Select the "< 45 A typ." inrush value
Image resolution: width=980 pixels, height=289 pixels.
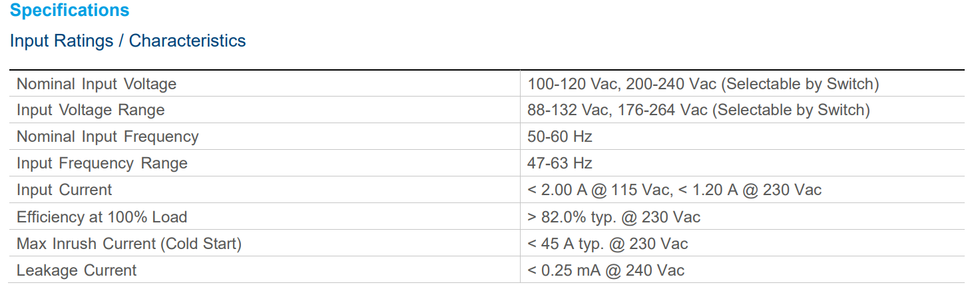pyautogui.click(x=565, y=244)
